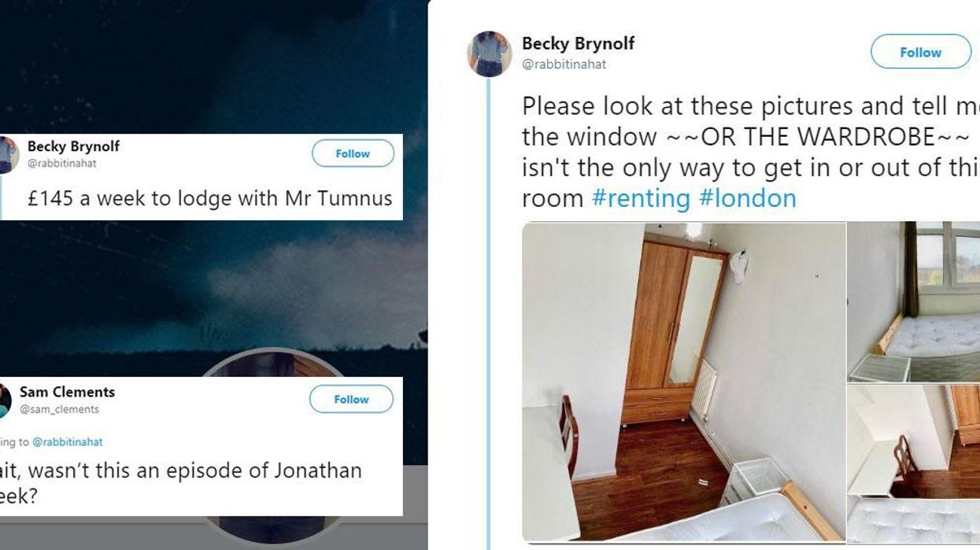Click Sam Clements' profile avatar
Screen dimensions: 980x550
click(5, 400)
